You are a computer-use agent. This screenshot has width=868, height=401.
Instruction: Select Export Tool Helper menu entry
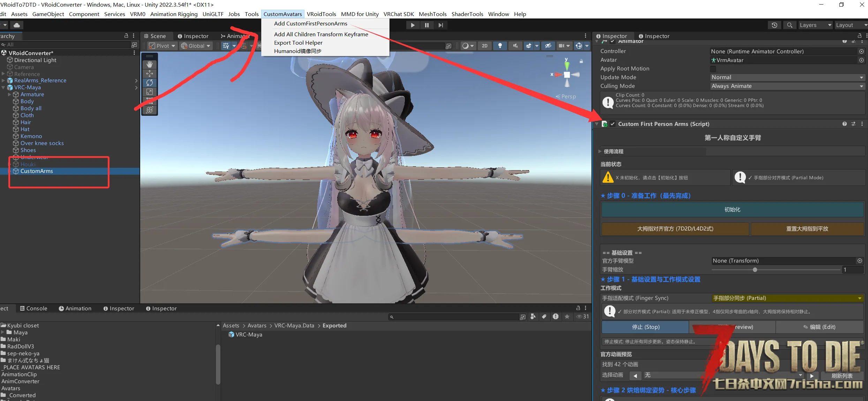[x=298, y=43]
